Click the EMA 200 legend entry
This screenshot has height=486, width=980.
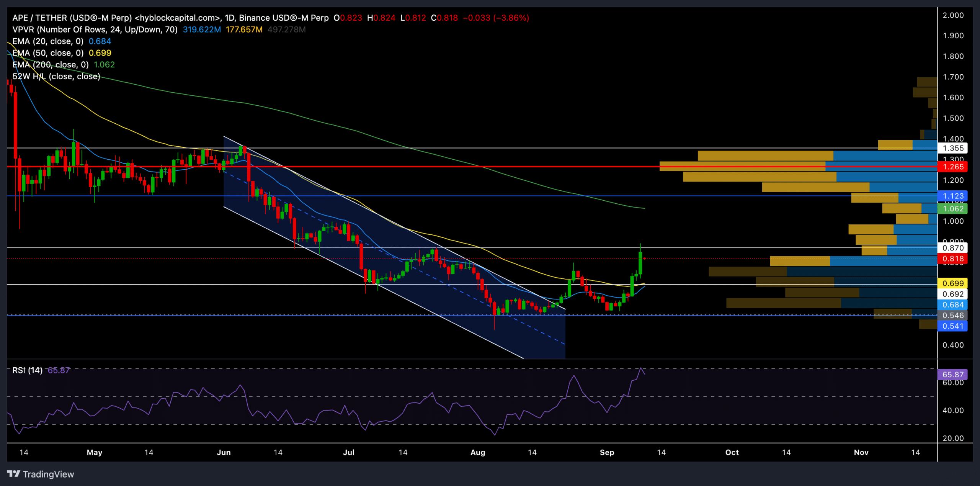tap(50, 65)
